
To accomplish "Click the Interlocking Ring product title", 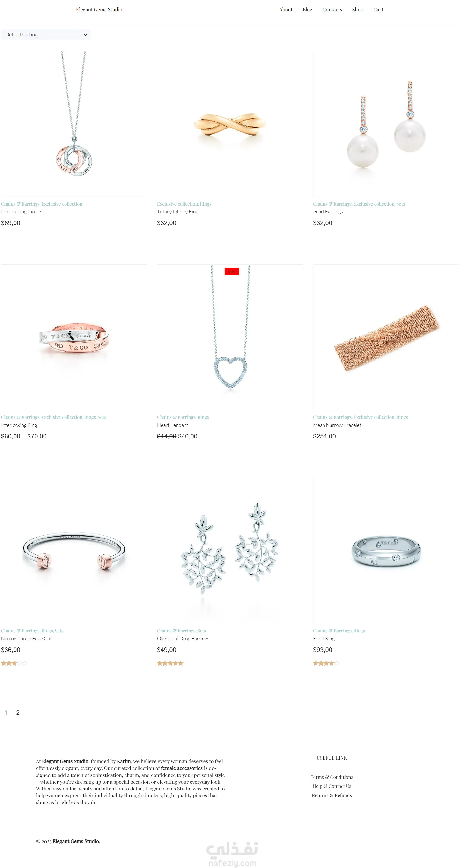I will click(x=19, y=425).
